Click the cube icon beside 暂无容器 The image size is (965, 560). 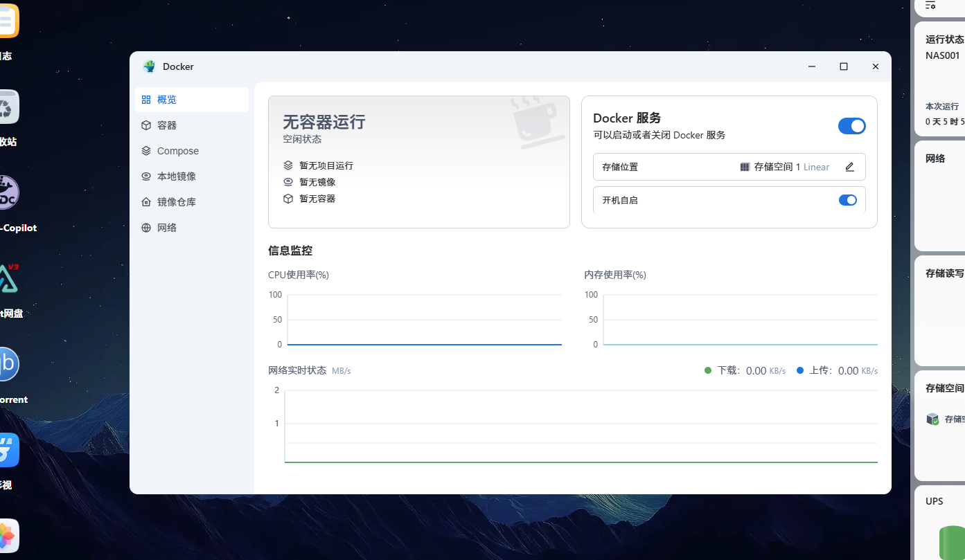tap(288, 199)
